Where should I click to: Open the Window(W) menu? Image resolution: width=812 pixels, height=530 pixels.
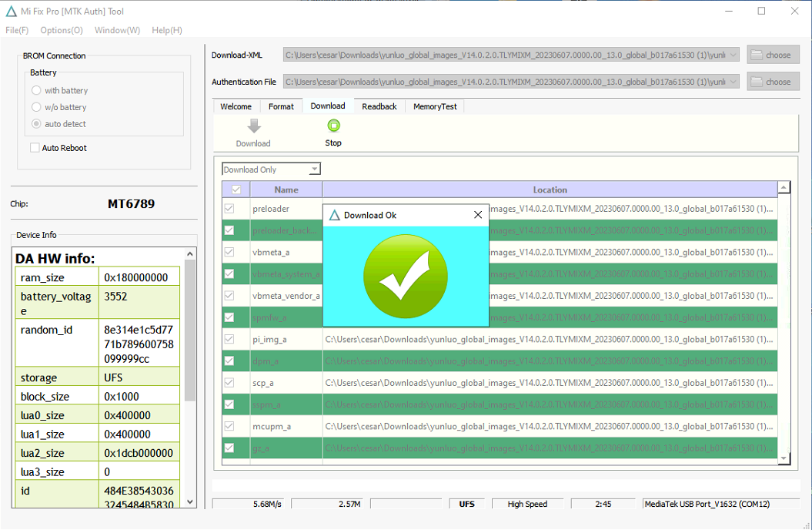tap(118, 30)
